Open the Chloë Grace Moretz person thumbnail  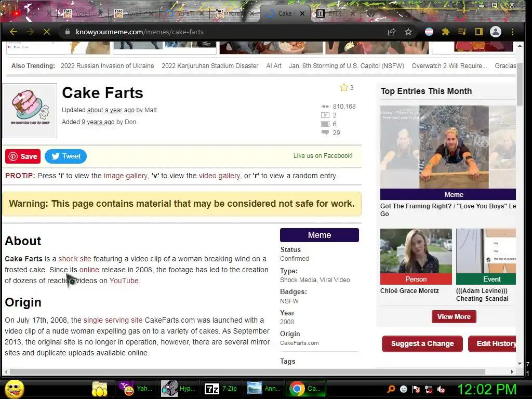tap(416, 251)
